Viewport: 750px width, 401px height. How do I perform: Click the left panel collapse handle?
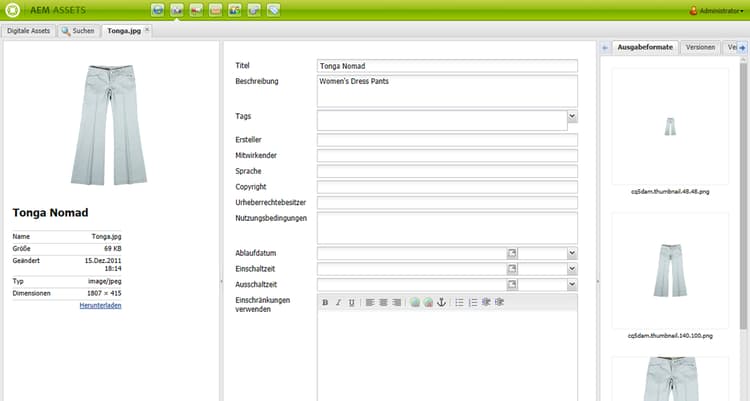(x=221, y=281)
